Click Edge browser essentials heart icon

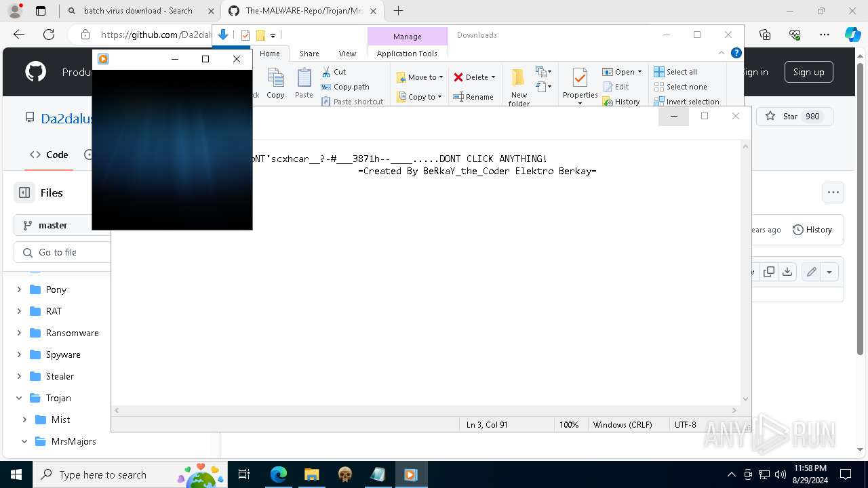pos(795,35)
